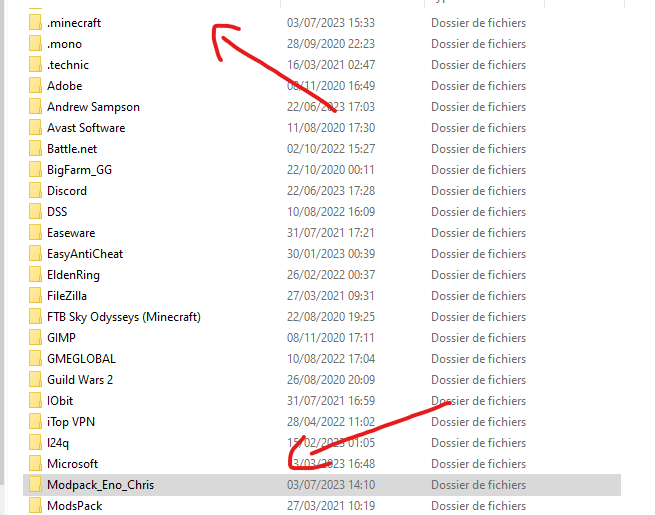Select the 'Modpack_Eno_Chris' folder name
Image resolution: width=655 pixels, height=515 pixels.
(100, 485)
